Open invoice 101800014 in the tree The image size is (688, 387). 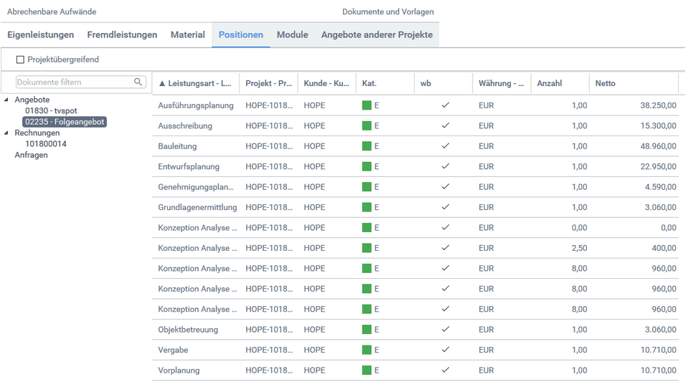click(46, 144)
